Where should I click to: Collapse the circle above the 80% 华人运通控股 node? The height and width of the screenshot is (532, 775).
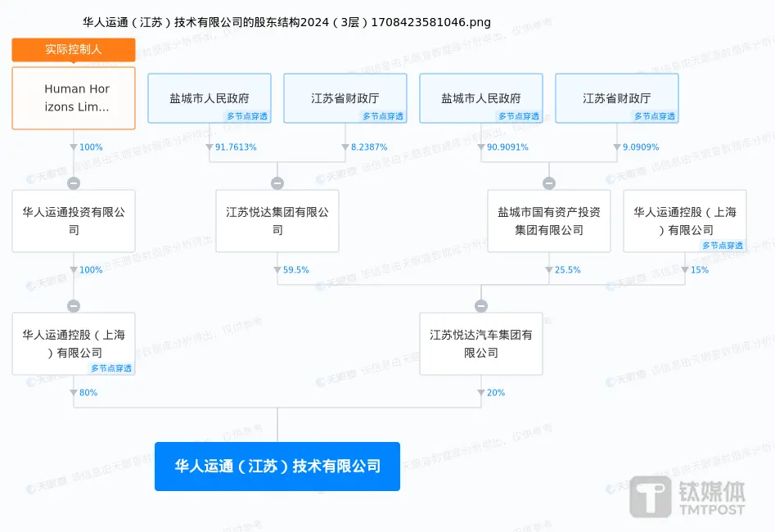(74, 306)
